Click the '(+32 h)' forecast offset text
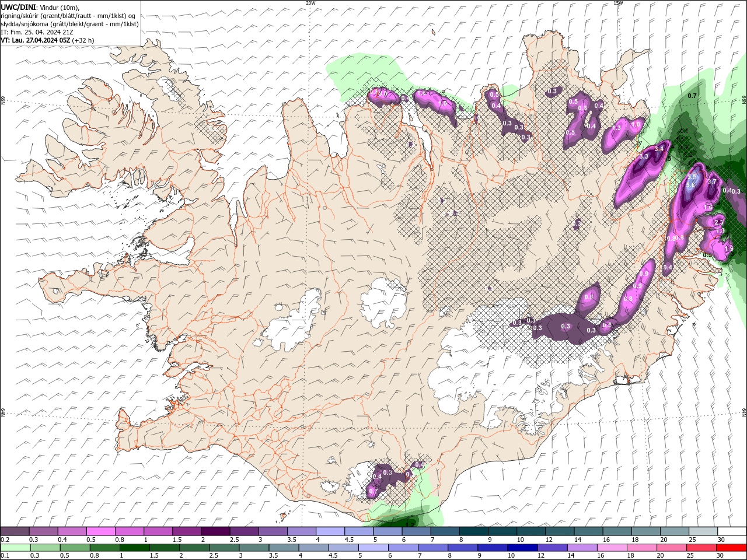The height and width of the screenshot is (560, 747). 83,40
